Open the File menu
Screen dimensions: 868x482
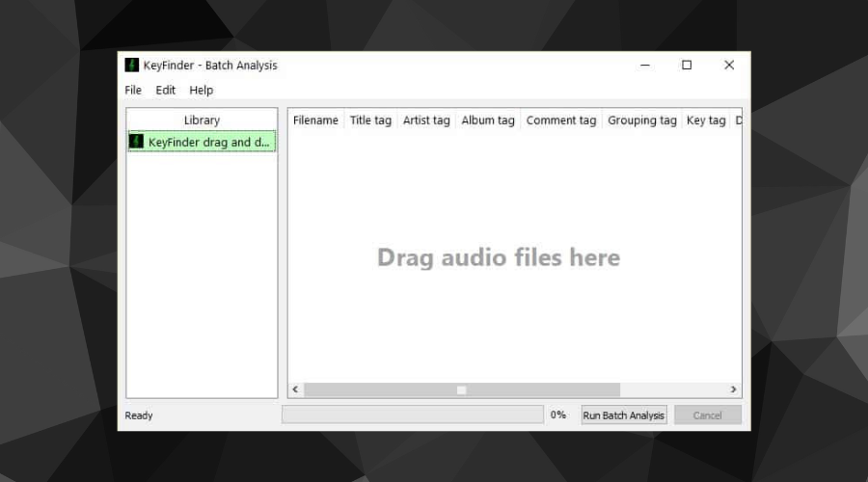coord(133,91)
